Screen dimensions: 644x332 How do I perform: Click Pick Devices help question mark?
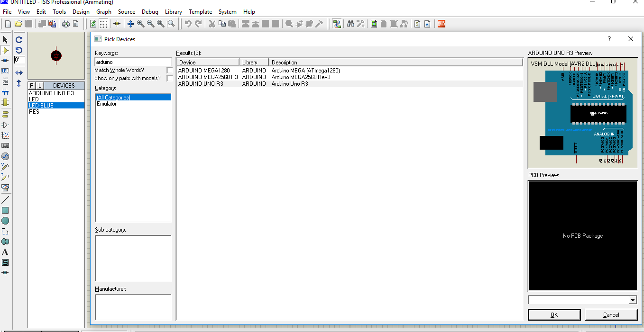click(609, 39)
